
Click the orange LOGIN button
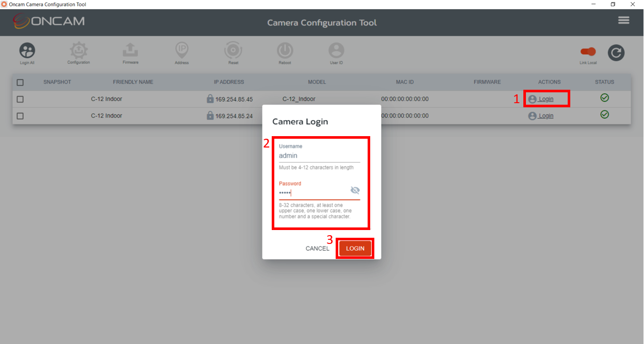click(355, 249)
